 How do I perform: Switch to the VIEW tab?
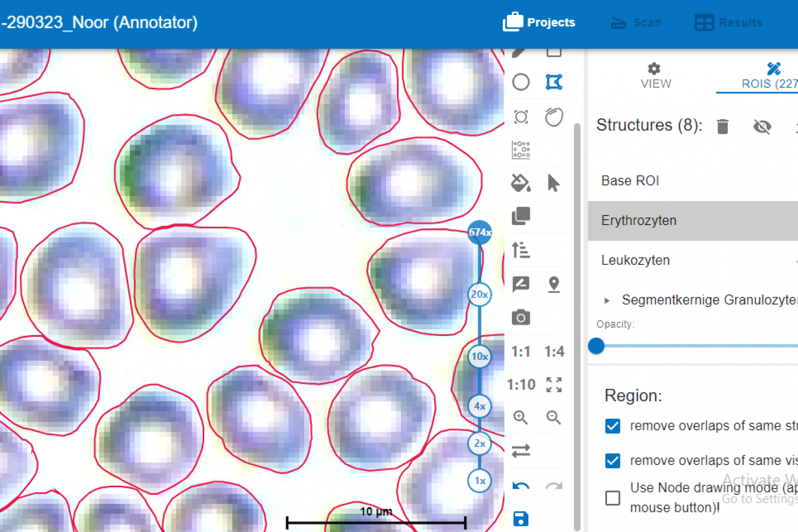[655, 76]
